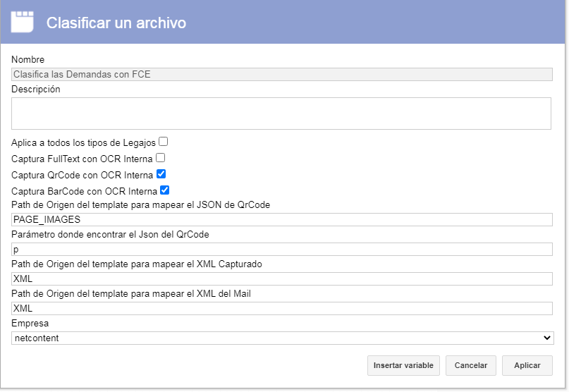
Task: Click the Empresa field label
Action: [x=30, y=324]
